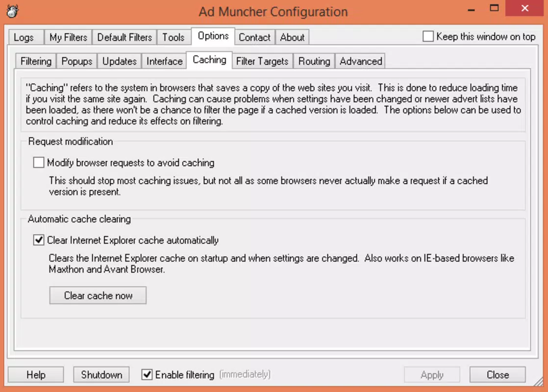Viewport: 548px width, 392px height.
Task: Open the Interface sub-tab
Action: click(164, 61)
